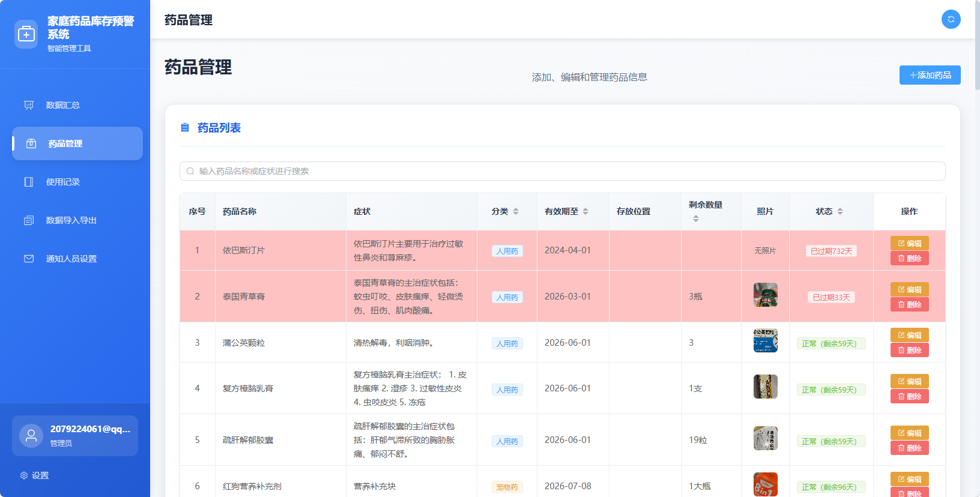980x497 pixels.
Task: Sort the table by 剩余数量
Action: coord(696,218)
